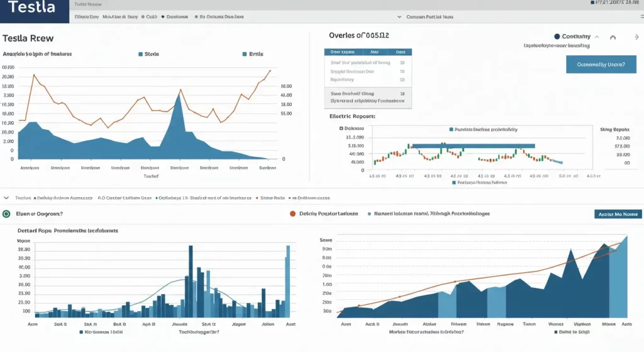The height and width of the screenshot is (352, 644).
Task: Click the 'Sterle' legend color swatch
Action: pyautogui.click(x=140, y=54)
